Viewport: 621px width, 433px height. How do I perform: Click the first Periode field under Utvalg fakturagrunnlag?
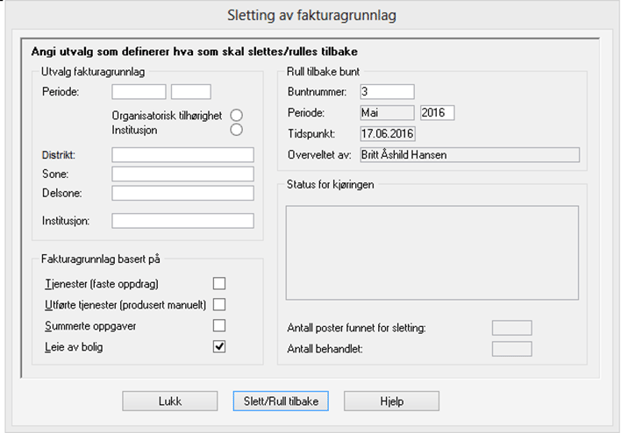(x=139, y=93)
